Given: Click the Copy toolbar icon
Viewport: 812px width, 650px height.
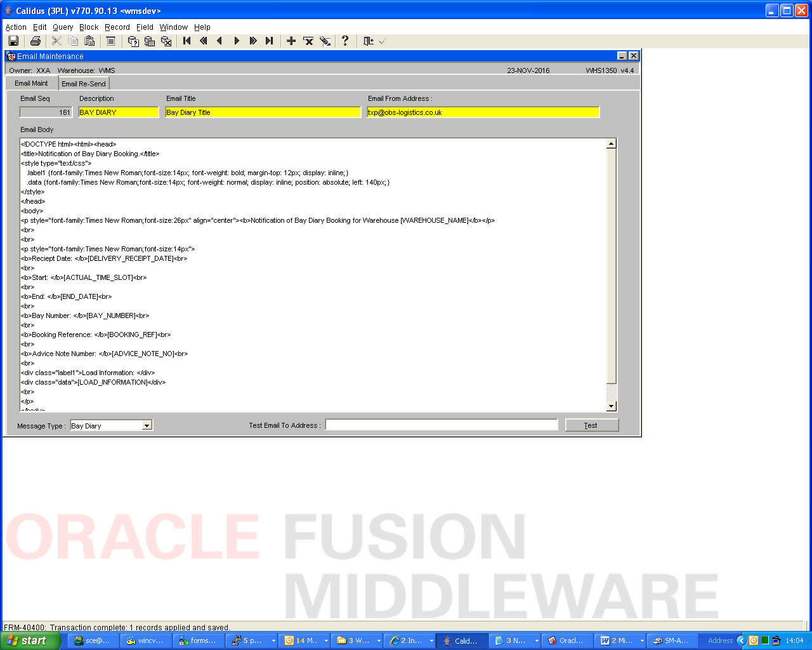Looking at the screenshot, I should click(x=73, y=41).
